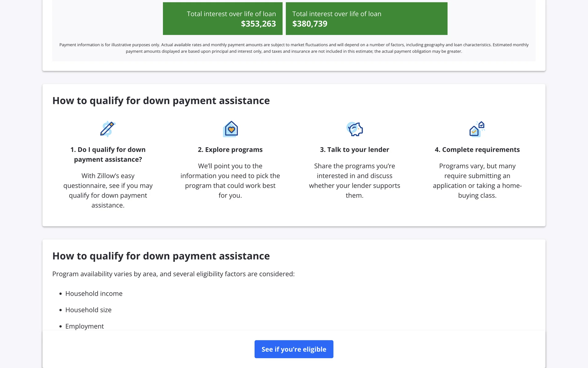Click the payment information disclaimer text
588x368 pixels.
294,48
